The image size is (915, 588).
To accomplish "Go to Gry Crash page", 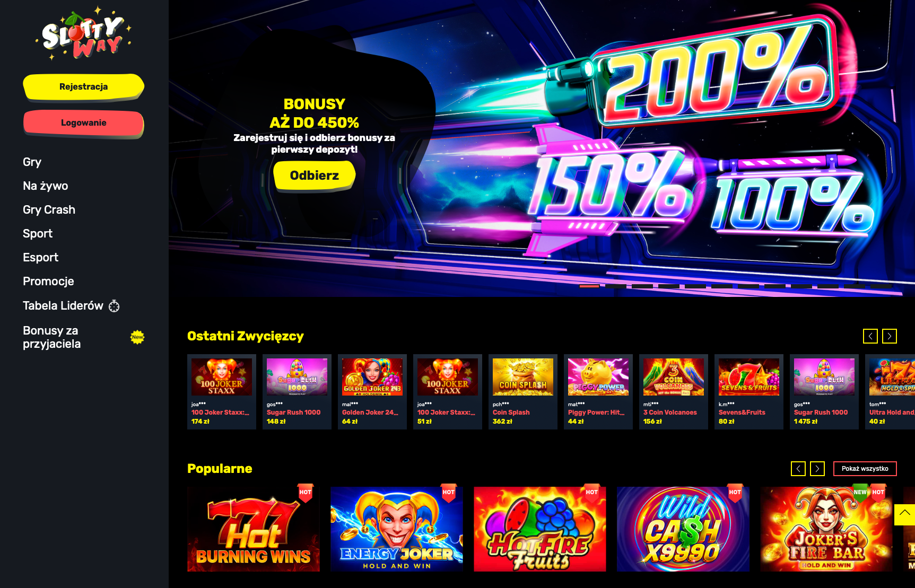I will tap(49, 209).
